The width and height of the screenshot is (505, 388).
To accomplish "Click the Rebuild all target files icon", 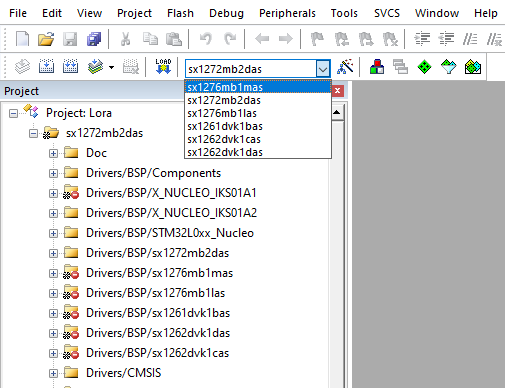I will point(70,66).
